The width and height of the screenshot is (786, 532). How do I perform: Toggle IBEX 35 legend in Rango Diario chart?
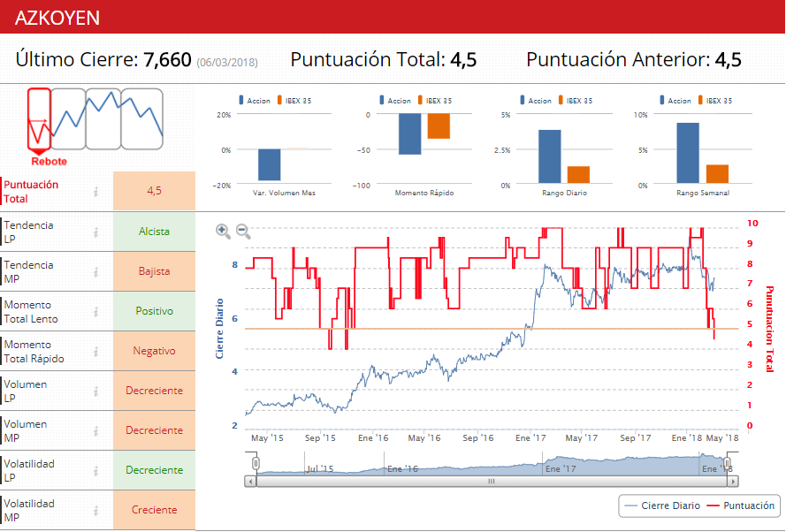point(575,101)
